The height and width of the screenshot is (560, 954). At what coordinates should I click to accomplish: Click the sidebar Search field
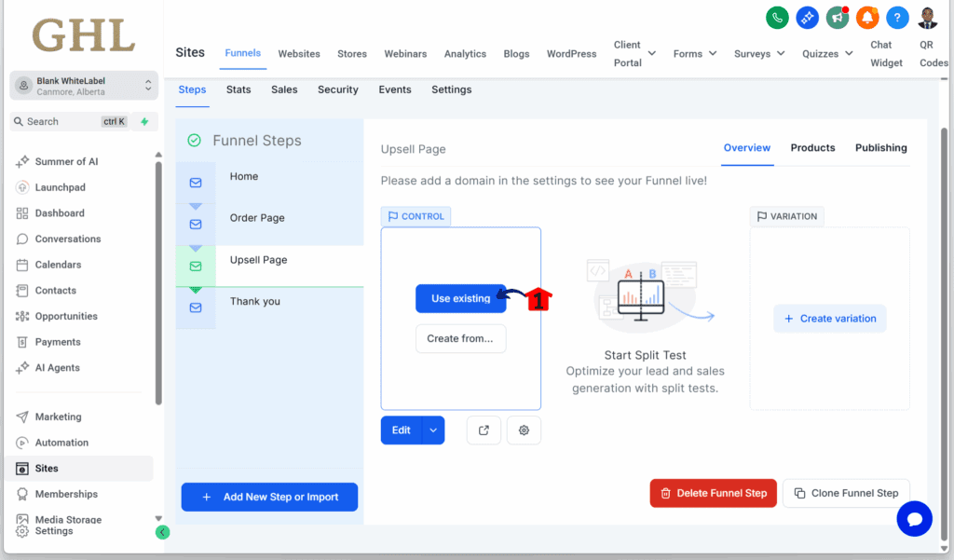tap(70, 122)
